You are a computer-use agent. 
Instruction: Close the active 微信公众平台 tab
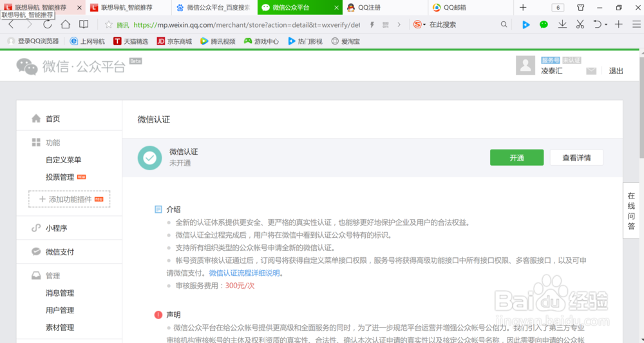336,7
